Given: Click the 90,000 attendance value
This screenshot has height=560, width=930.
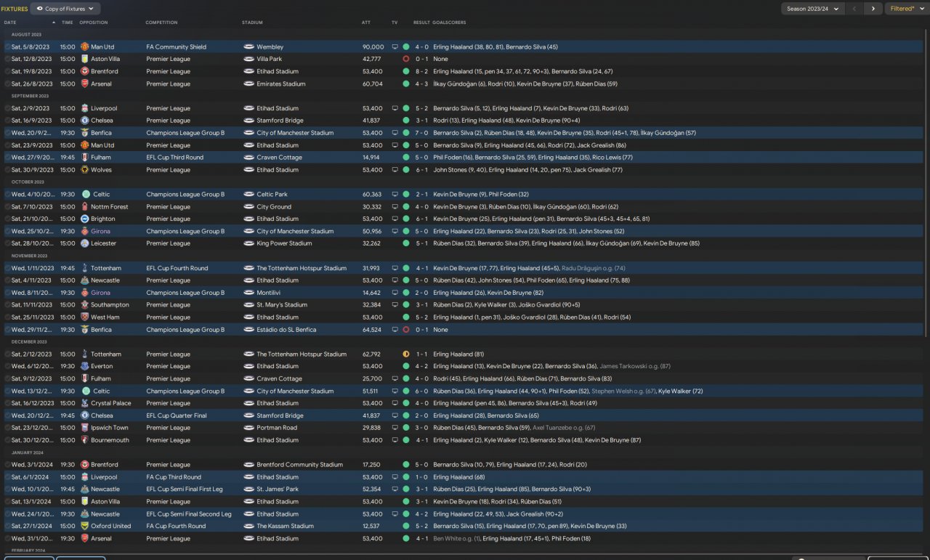Looking at the screenshot, I should point(373,46).
